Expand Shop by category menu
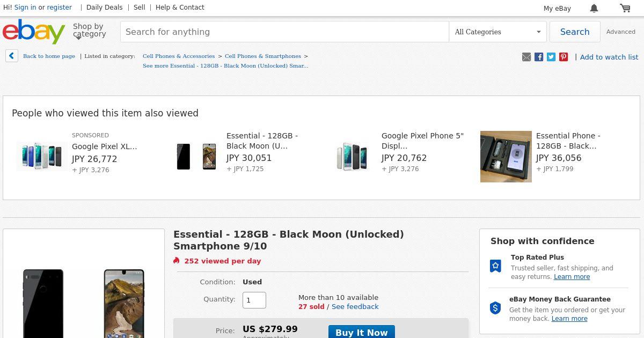Image resolution: width=644 pixels, height=338 pixels. 89,31
